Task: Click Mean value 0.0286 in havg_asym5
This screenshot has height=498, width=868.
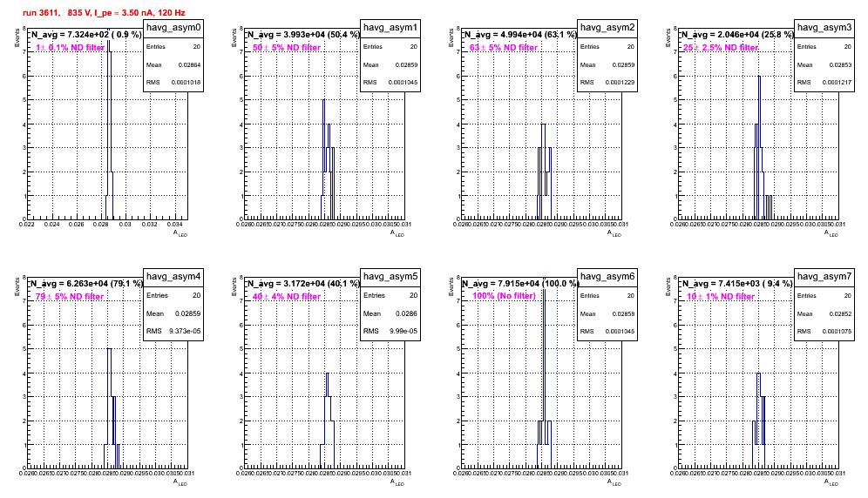Action: click(408, 313)
